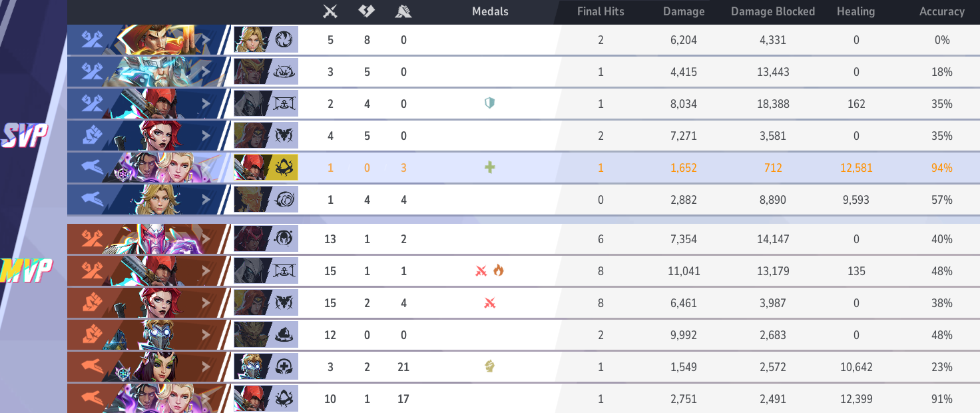Click the 18,388 damage blocked value

pos(772,104)
